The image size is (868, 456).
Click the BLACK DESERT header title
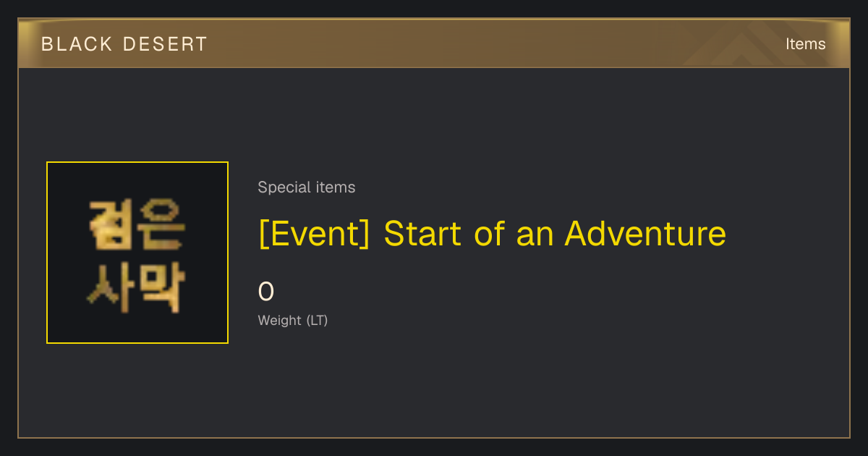[x=124, y=44]
